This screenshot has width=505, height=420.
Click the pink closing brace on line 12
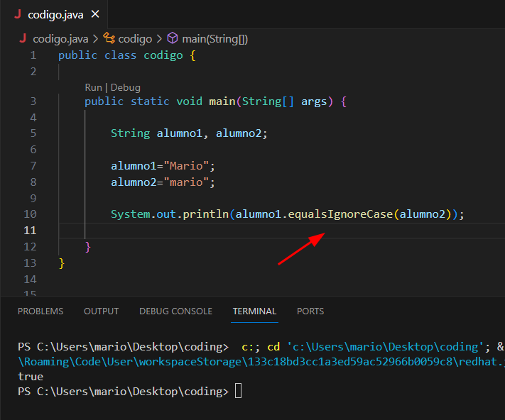tap(88, 247)
